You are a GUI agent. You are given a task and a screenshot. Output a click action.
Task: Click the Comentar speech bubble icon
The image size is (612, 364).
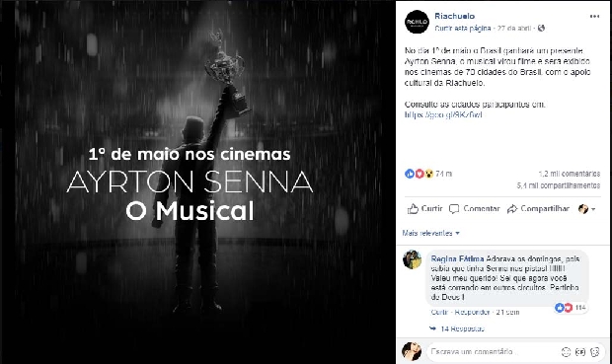(x=454, y=209)
